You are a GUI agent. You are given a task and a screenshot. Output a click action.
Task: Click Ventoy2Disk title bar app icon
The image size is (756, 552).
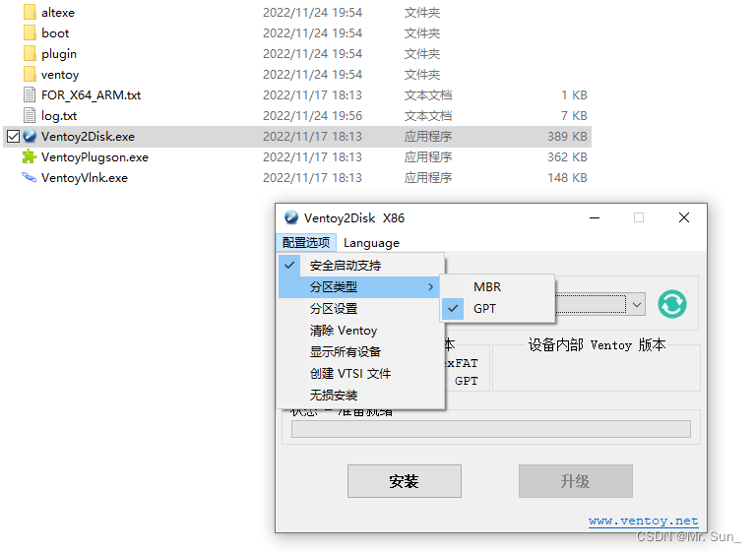(x=291, y=217)
